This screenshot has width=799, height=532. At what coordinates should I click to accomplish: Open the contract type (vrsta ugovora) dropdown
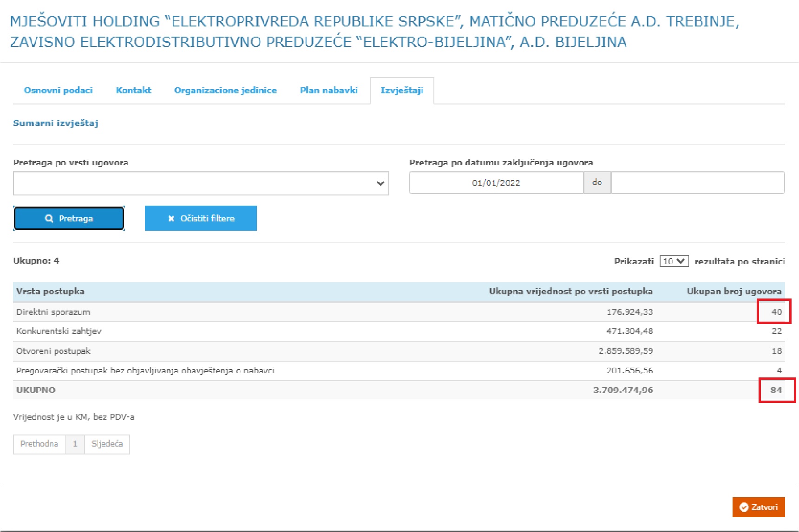[201, 183]
